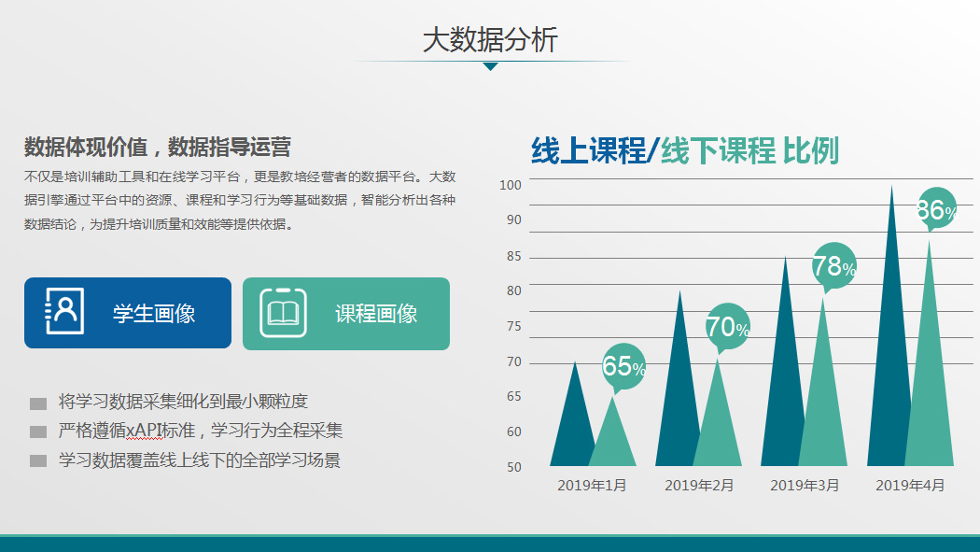The image size is (980, 552).
Task: Click the 100 y-axis value
Action: [x=510, y=185]
